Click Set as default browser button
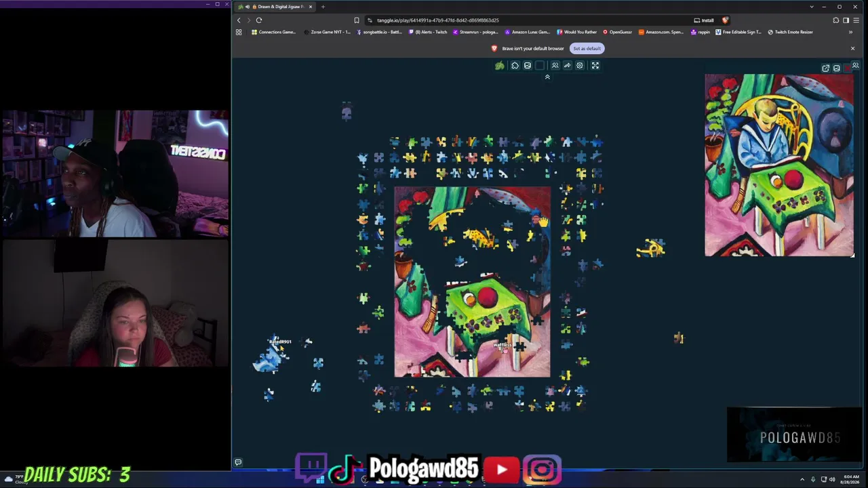868x488 pixels. (587, 49)
